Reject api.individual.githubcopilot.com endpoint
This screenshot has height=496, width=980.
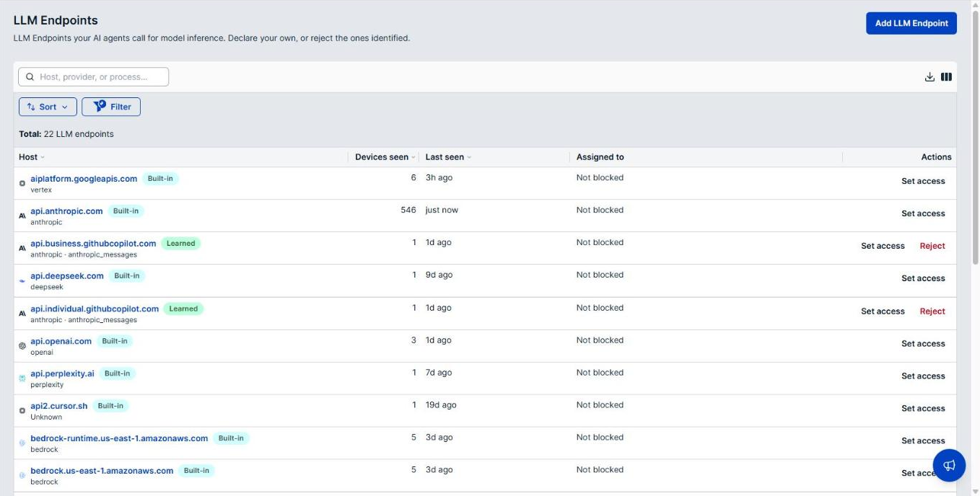click(x=932, y=311)
